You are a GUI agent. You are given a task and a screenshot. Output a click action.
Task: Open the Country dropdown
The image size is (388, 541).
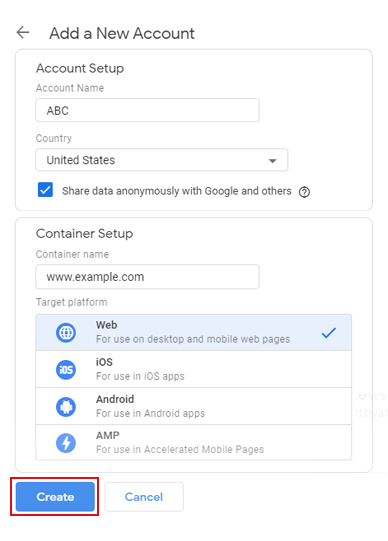[162, 160]
